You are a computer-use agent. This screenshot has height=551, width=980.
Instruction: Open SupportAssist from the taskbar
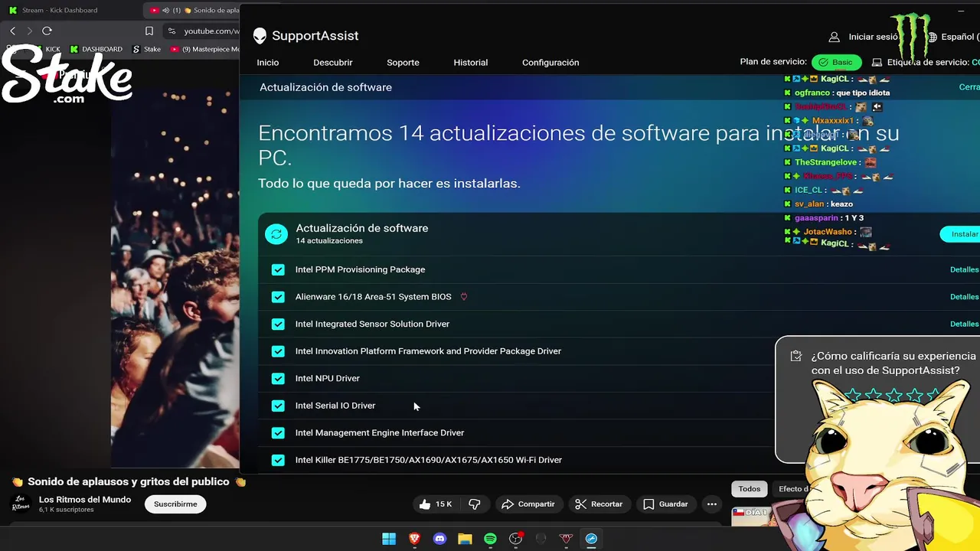click(591, 539)
